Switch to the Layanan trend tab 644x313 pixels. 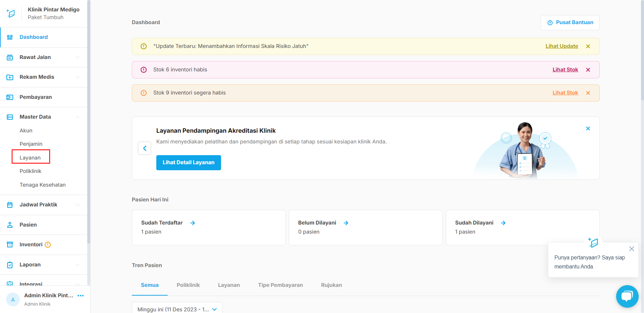229,285
